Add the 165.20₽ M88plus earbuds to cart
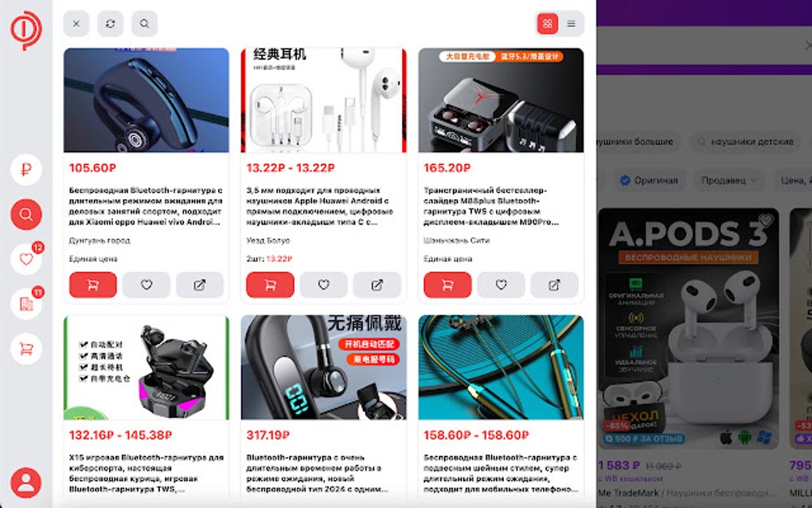This screenshot has width=812, height=508. tap(447, 285)
